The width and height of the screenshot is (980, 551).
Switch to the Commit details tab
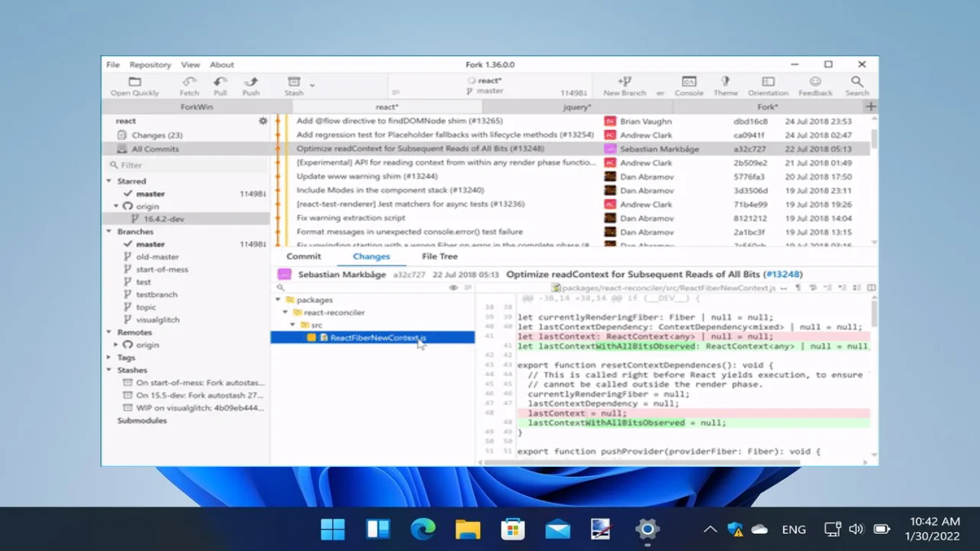coord(304,256)
